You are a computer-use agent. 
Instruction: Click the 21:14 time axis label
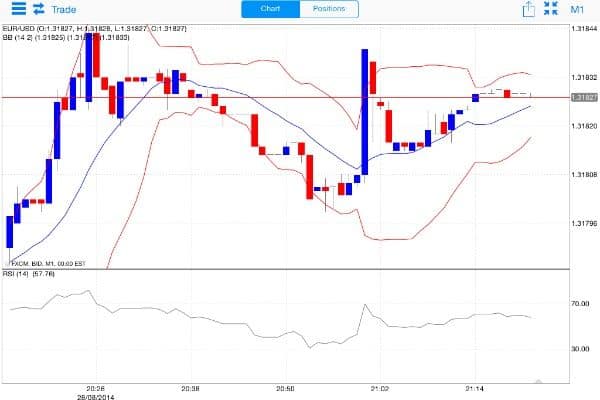[x=474, y=389]
